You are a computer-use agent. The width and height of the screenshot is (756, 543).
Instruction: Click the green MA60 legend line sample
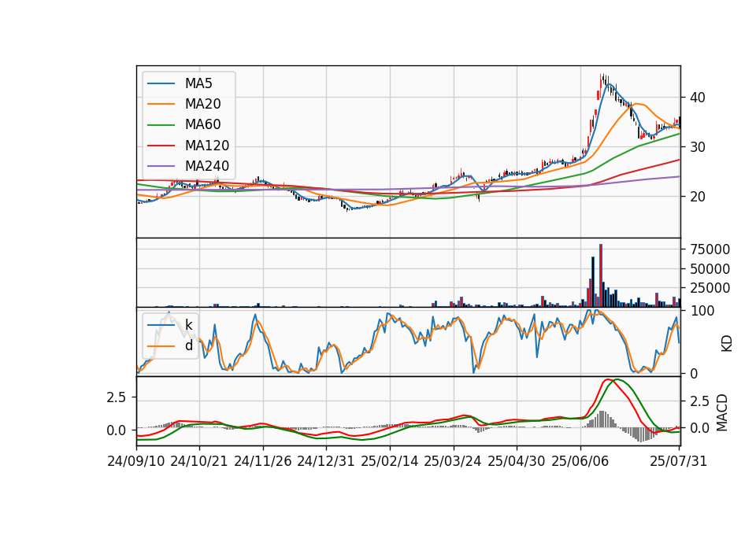point(161,125)
